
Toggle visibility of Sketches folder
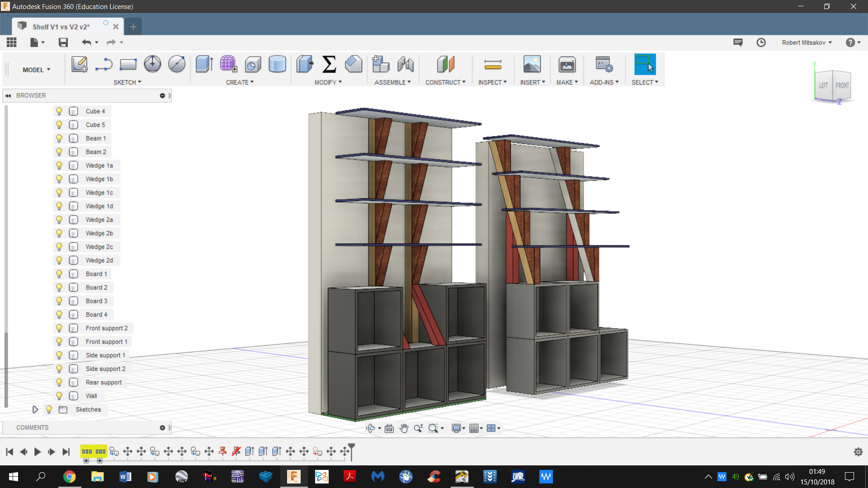point(49,409)
